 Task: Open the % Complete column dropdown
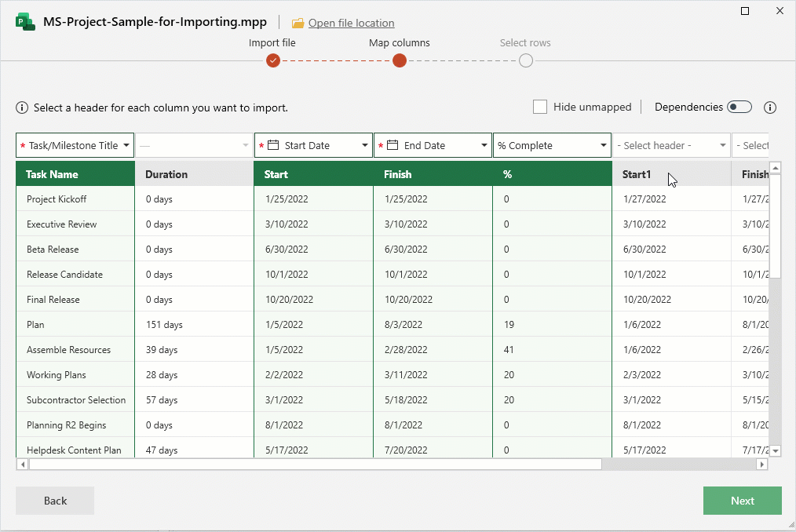click(x=603, y=145)
